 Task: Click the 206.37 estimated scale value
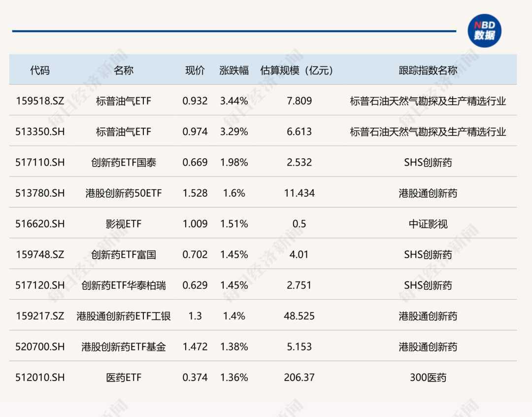299,378
